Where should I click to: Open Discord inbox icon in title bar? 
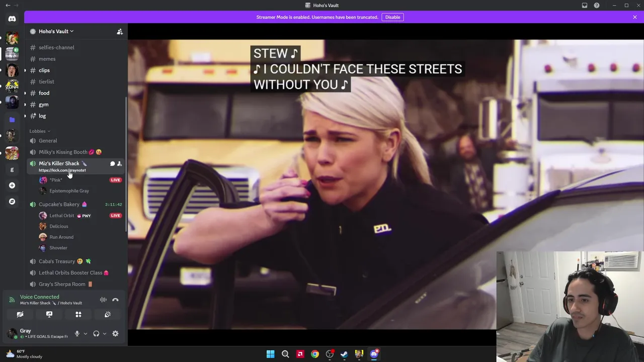[585, 6]
